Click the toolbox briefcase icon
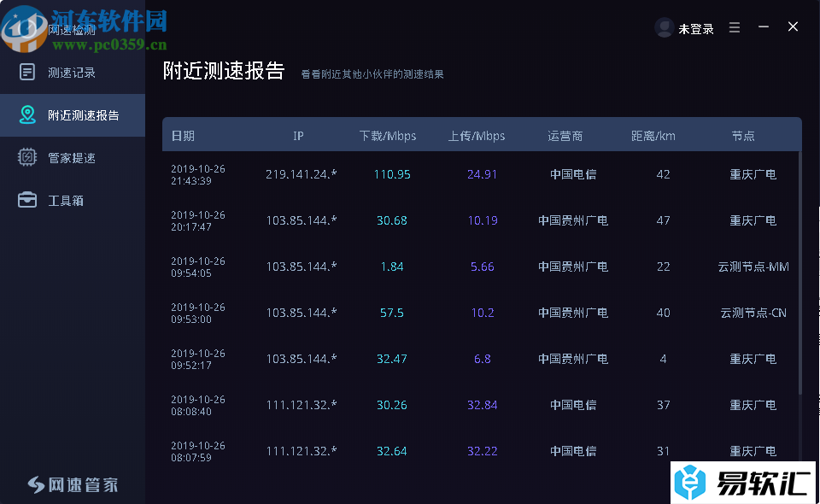The height and width of the screenshot is (504, 820). (x=27, y=200)
